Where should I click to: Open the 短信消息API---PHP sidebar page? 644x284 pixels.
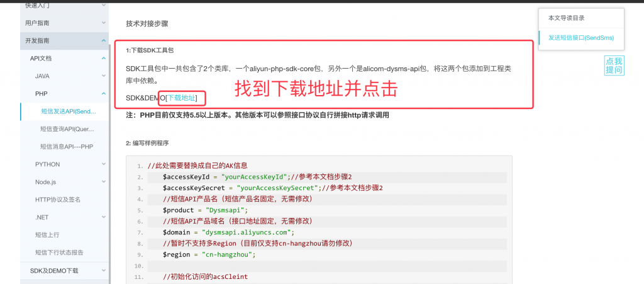tap(67, 147)
